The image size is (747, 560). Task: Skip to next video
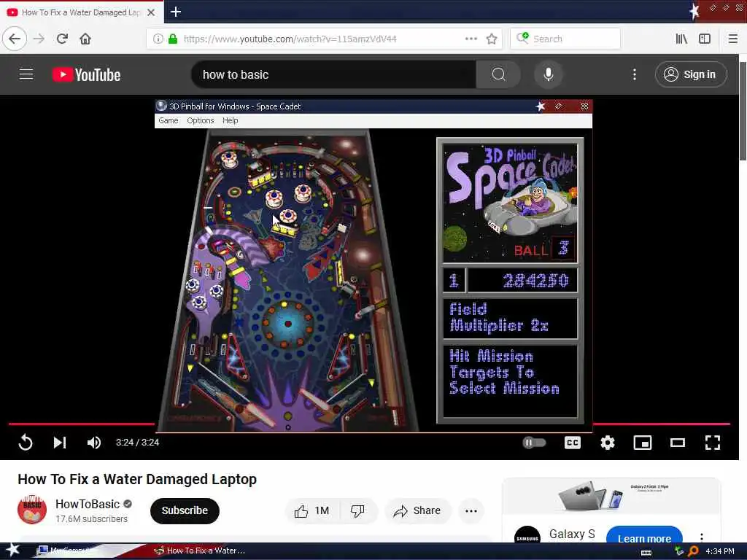point(60,443)
